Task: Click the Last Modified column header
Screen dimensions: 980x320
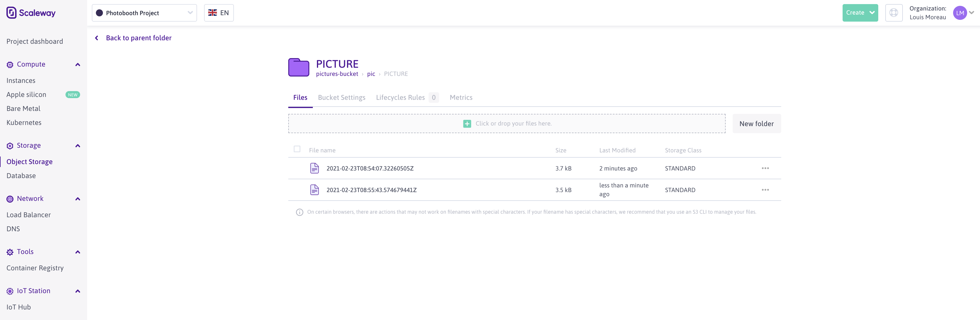Action: coord(617,150)
